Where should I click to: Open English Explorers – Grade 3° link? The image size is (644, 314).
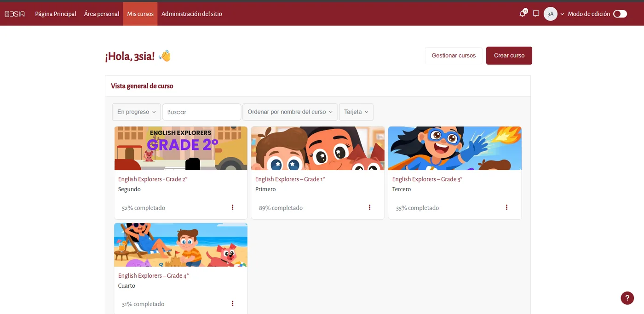click(x=427, y=179)
